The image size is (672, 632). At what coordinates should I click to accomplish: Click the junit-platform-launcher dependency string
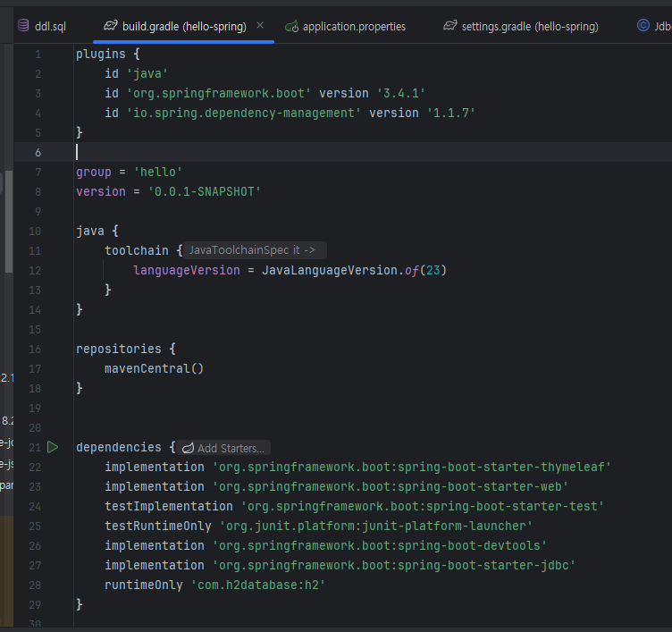click(x=376, y=527)
